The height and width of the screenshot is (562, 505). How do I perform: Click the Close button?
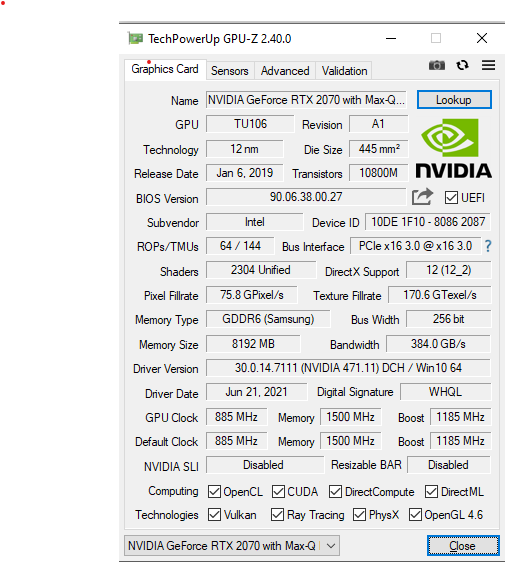point(463,546)
